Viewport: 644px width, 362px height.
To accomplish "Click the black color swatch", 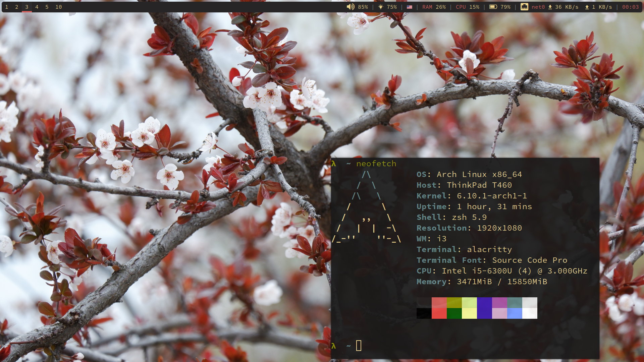I will [x=424, y=313].
